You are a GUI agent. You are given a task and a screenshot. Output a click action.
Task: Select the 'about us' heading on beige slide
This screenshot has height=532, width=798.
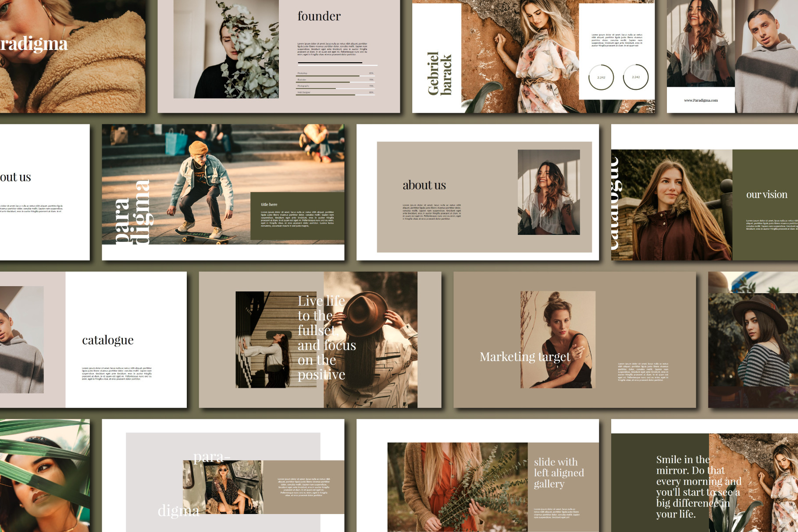pyautogui.click(x=424, y=185)
